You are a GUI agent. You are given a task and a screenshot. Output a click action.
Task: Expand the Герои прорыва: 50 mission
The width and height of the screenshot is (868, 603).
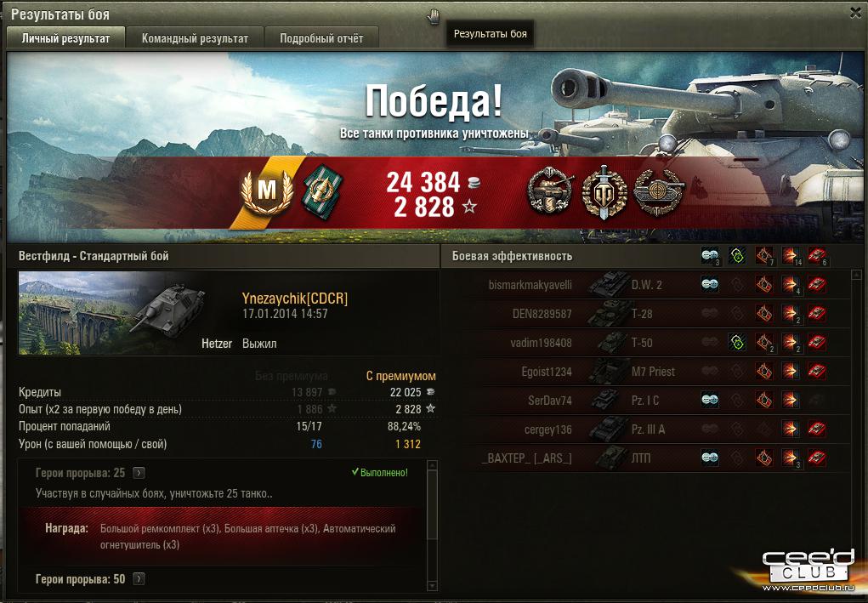139,579
